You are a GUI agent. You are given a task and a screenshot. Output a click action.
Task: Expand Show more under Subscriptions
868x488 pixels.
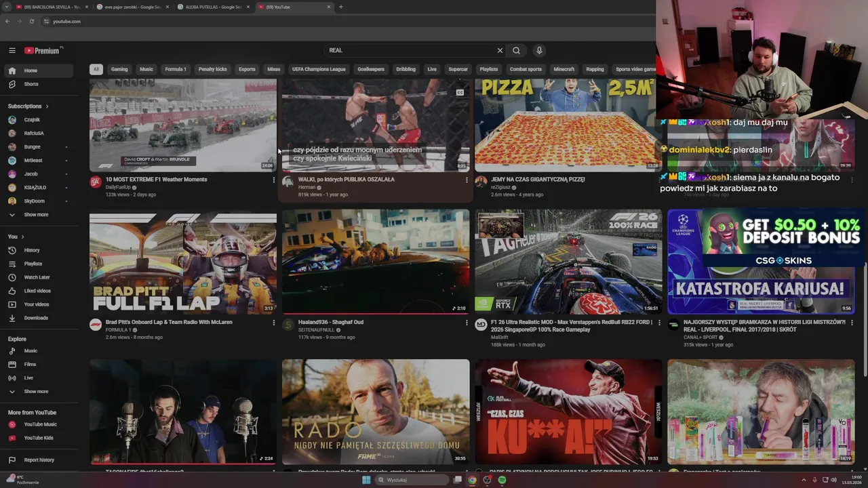pos(38,215)
